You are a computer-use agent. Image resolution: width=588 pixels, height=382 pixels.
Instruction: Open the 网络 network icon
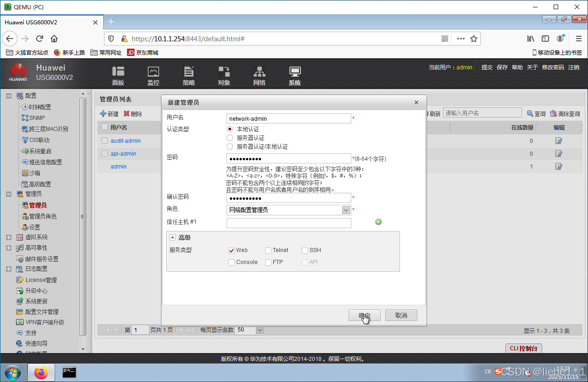259,76
